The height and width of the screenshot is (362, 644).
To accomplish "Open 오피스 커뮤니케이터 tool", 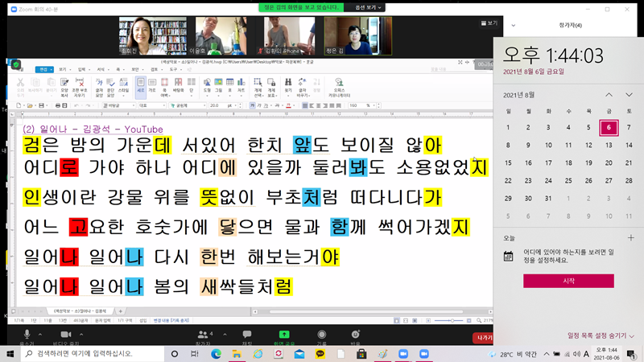I will click(x=339, y=87).
